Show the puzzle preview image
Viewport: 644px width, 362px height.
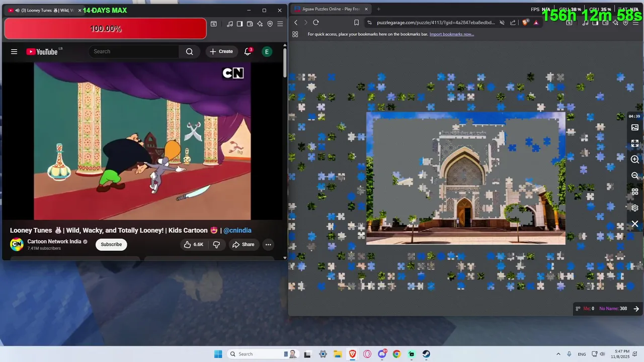pos(635,128)
